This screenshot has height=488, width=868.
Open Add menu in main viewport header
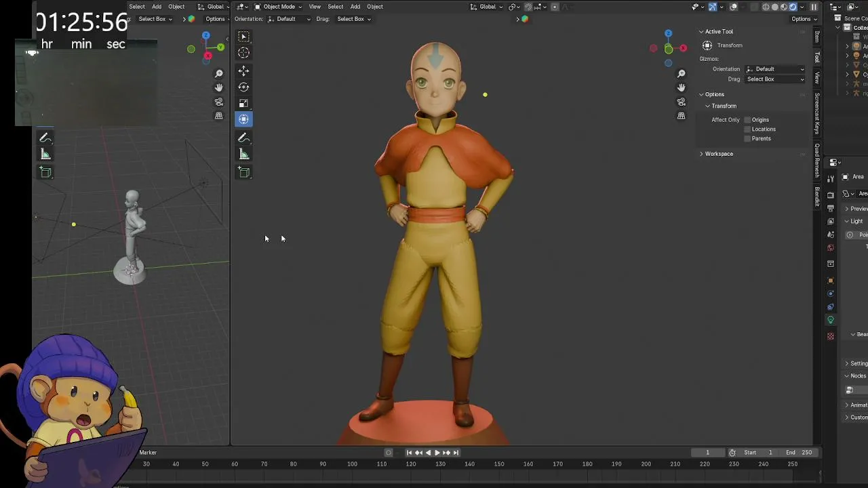(355, 7)
